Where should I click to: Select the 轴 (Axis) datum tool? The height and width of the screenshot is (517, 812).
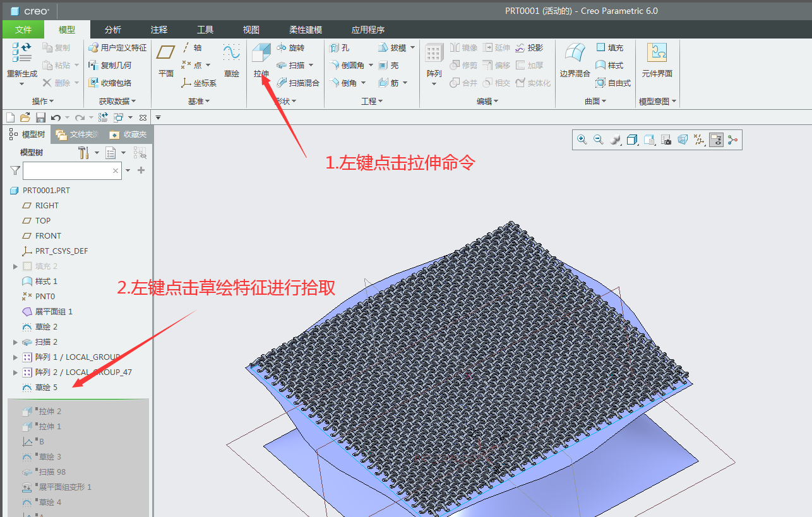(192, 48)
